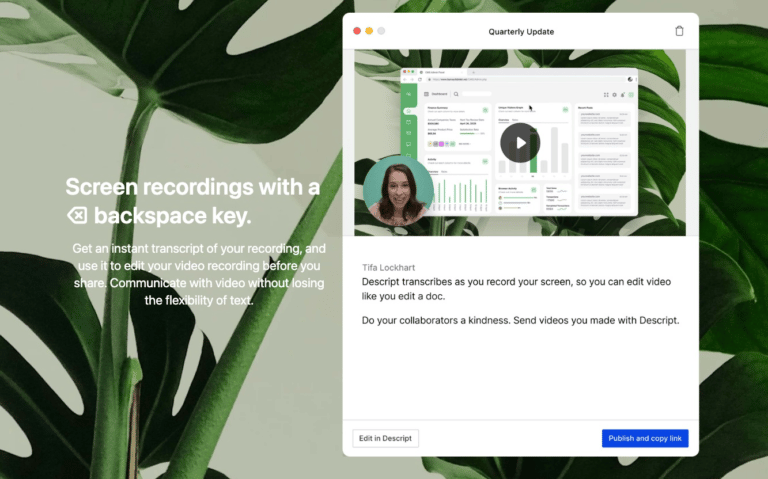Click the trash icon in title bar
This screenshot has height=479, width=768.
pyautogui.click(x=679, y=31)
